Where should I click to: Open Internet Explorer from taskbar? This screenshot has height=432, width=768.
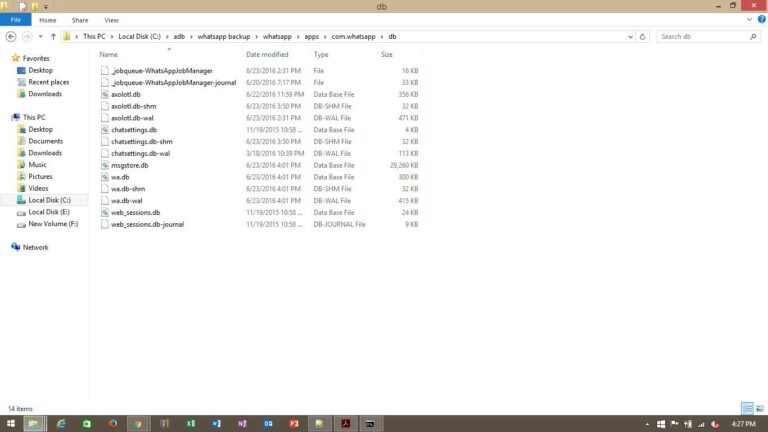pos(60,423)
